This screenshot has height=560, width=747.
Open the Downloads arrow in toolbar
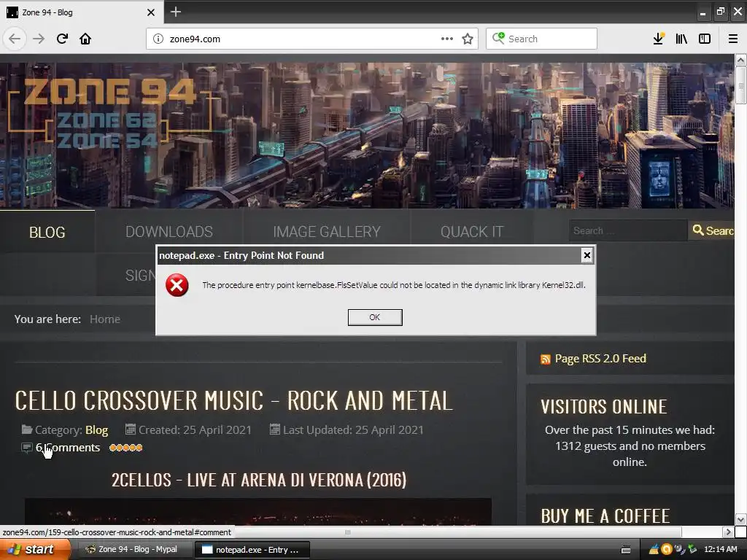click(659, 39)
